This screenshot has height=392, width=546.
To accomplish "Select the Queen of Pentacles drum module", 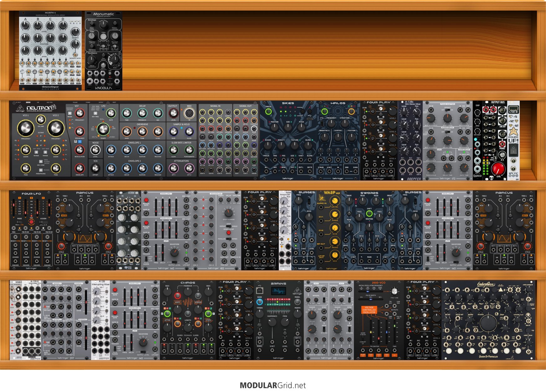I will 488,320.
